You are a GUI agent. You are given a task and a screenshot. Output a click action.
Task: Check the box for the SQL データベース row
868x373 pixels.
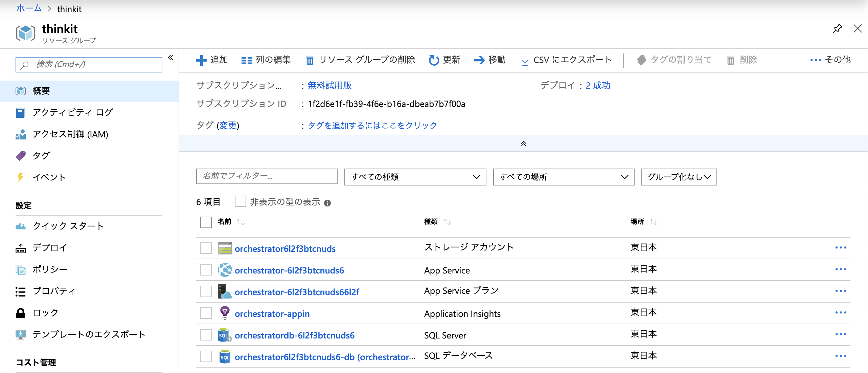point(206,356)
